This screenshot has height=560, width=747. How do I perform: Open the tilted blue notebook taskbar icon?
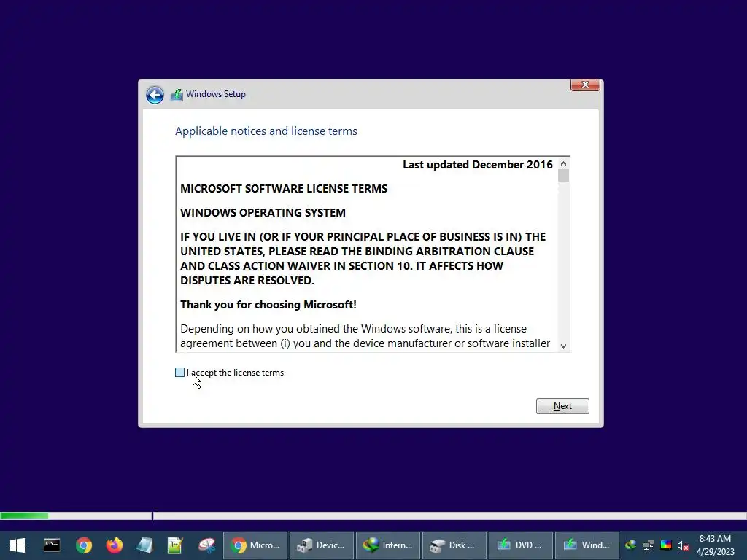pyautogui.click(x=145, y=545)
